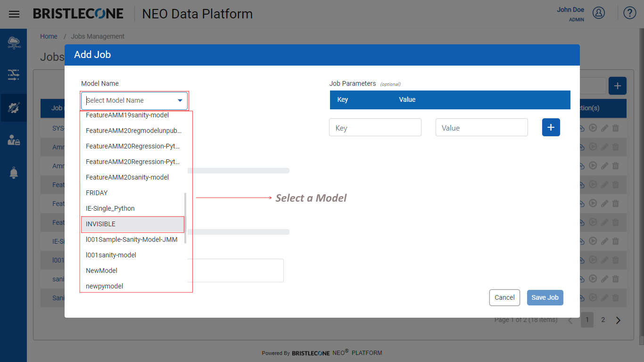Go to page 1 in pagination
The width and height of the screenshot is (644, 362).
587,320
